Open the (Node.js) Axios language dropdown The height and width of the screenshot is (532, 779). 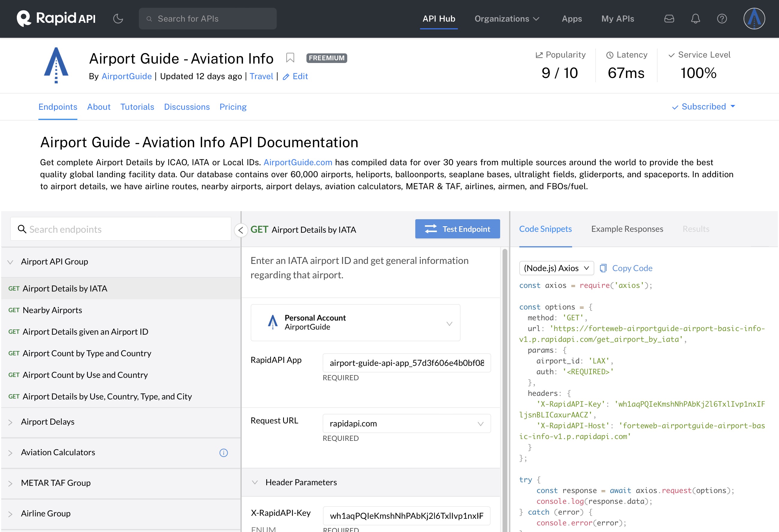click(x=556, y=268)
